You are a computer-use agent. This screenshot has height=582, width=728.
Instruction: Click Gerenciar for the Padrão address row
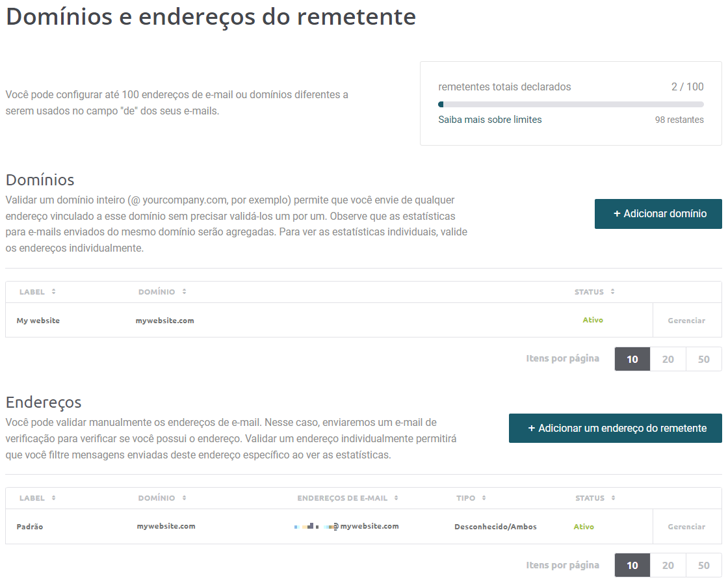pos(686,527)
